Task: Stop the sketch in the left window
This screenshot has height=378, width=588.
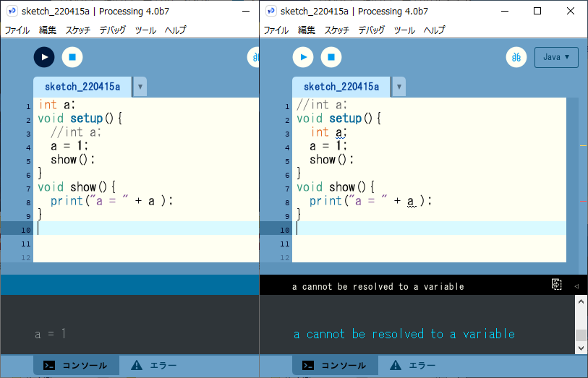Action: coord(72,56)
